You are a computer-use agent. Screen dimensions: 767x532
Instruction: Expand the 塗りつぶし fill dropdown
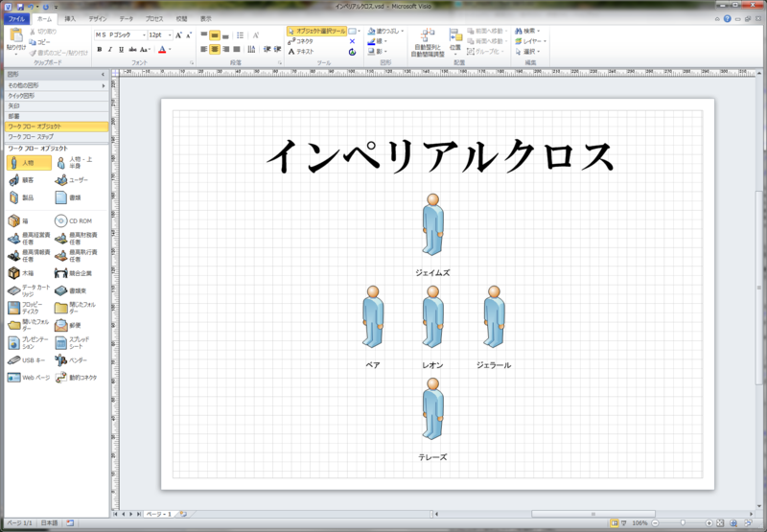tap(403, 31)
